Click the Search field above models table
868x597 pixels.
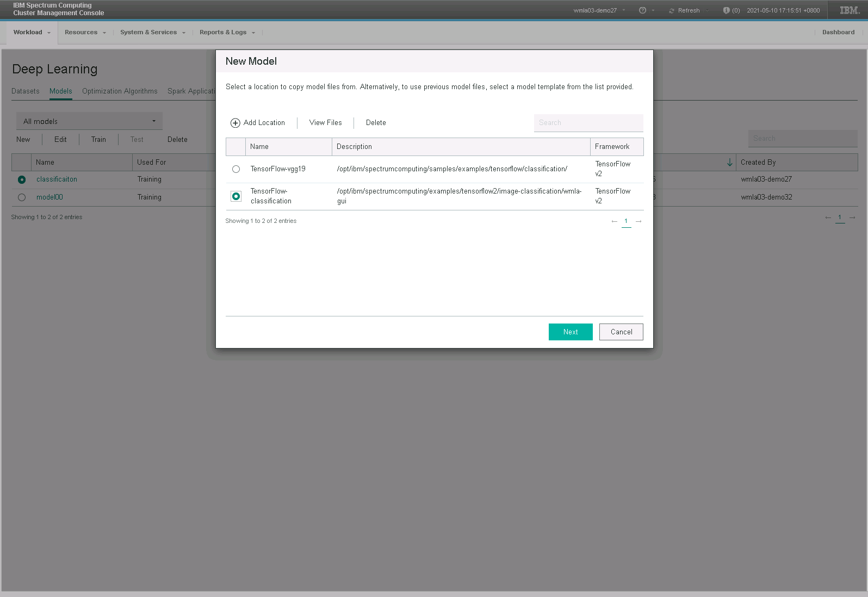(803, 139)
